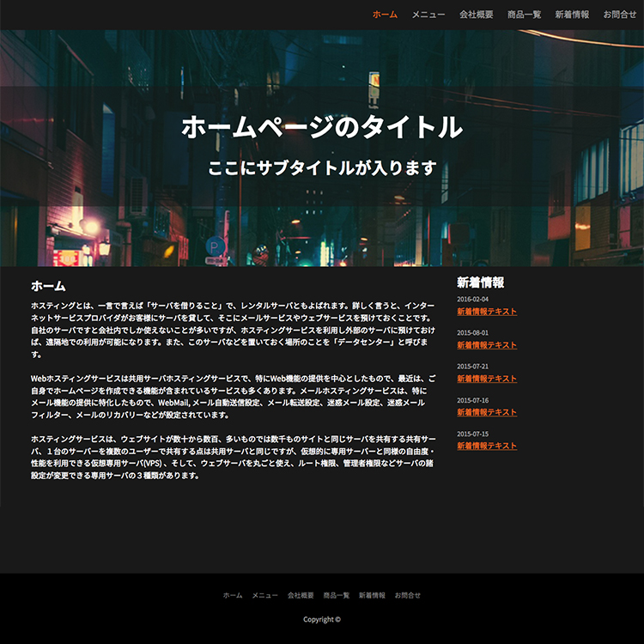This screenshot has height=644, width=644.
Task: Select the footer 商品一覧 link
Action: coord(337,595)
